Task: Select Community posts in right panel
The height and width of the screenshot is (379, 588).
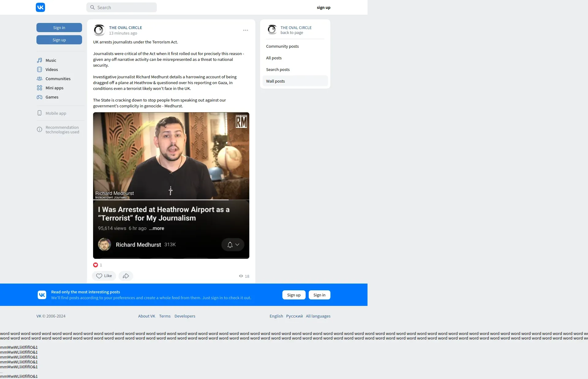Action: click(x=282, y=46)
